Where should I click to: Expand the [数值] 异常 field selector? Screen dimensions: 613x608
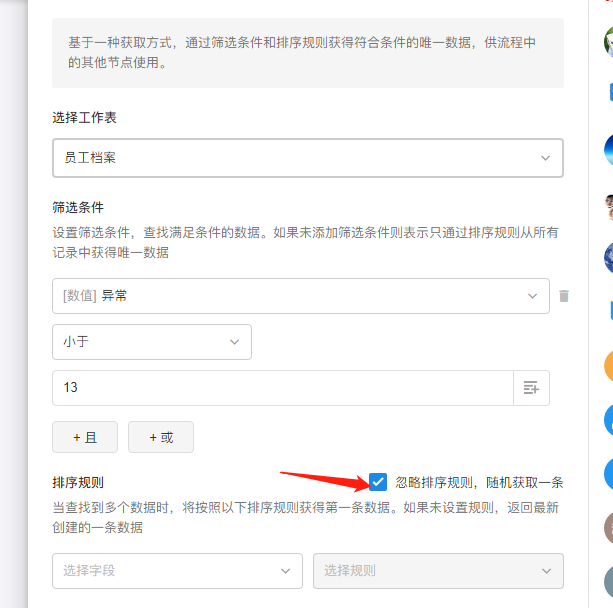pos(300,296)
